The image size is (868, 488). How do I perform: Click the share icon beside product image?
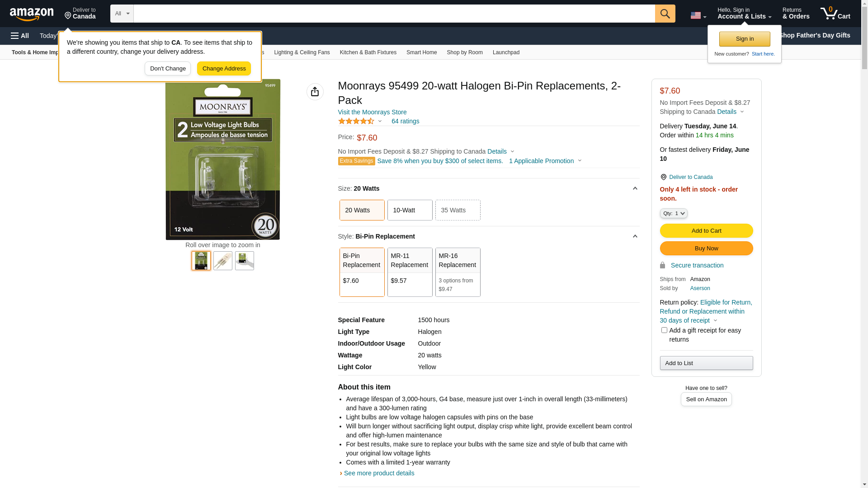315,92
